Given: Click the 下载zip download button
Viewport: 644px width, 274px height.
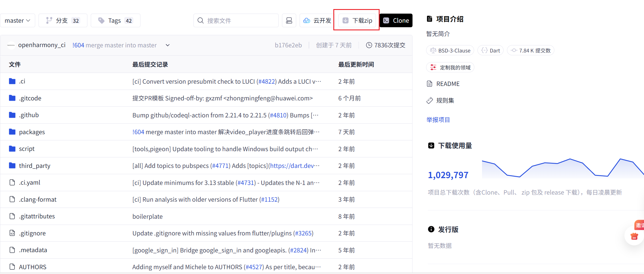Looking at the screenshot, I should (x=357, y=20).
